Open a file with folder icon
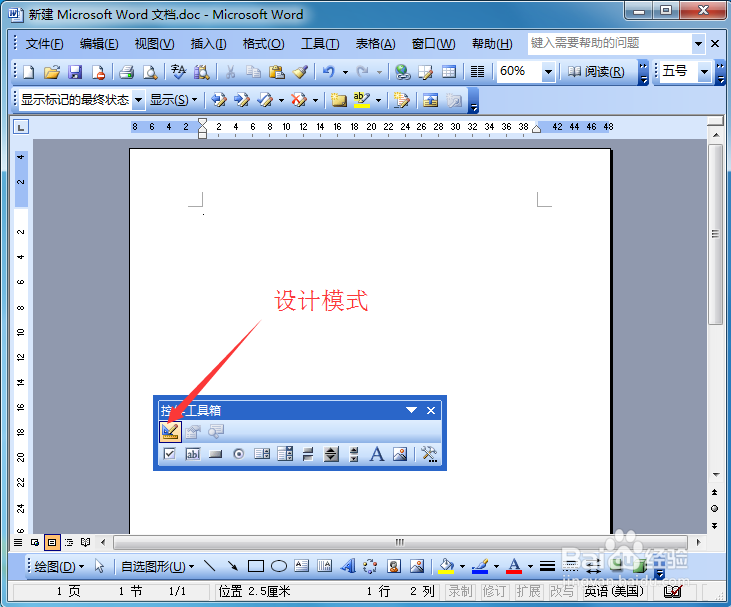731x607 pixels. (x=51, y=72)
